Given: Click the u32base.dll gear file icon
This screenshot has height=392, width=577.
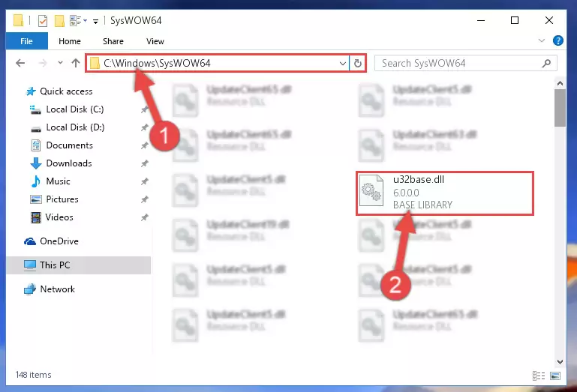Looking at the screenshot, I should [x=371, y=190].
